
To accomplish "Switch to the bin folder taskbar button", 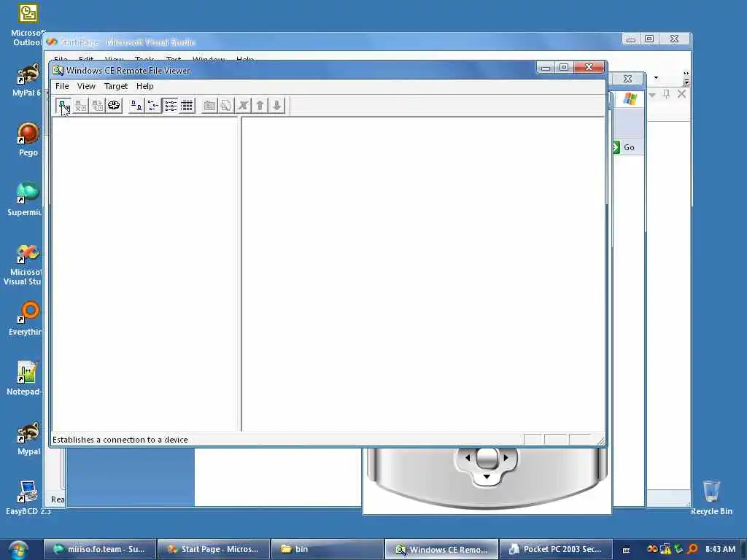I will pos(327,549).
